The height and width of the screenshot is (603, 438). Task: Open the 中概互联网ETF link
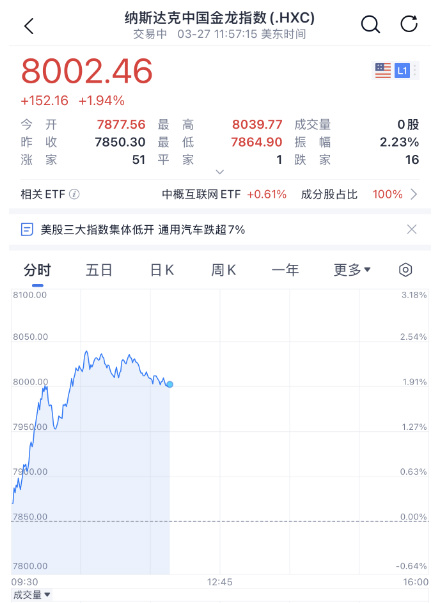[x=224, y=194]
